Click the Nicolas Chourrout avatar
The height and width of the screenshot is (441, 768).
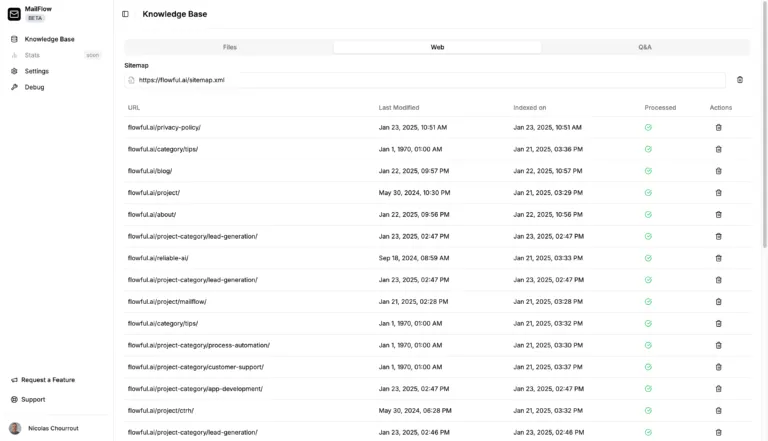pos(15,428)
